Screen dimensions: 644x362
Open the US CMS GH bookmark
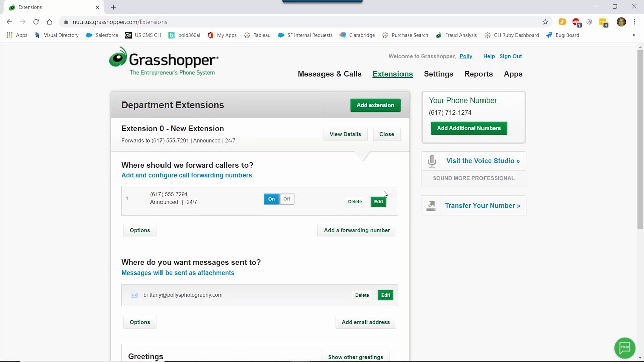[x=143, y=35]
